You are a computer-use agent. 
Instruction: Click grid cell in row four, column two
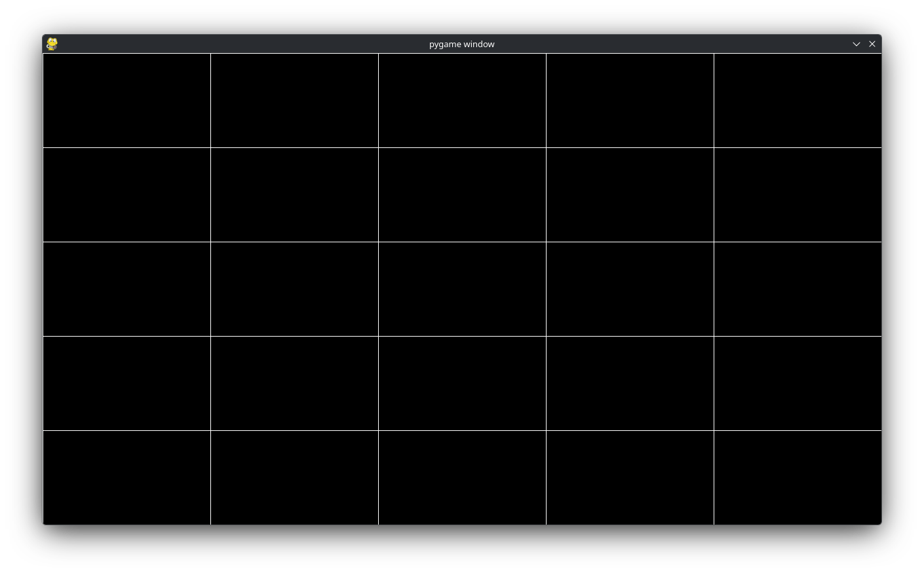coord(294,383)
